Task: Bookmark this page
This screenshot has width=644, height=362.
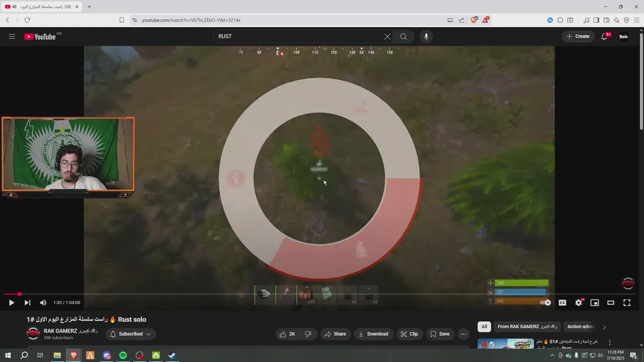Action: (122, 20)
